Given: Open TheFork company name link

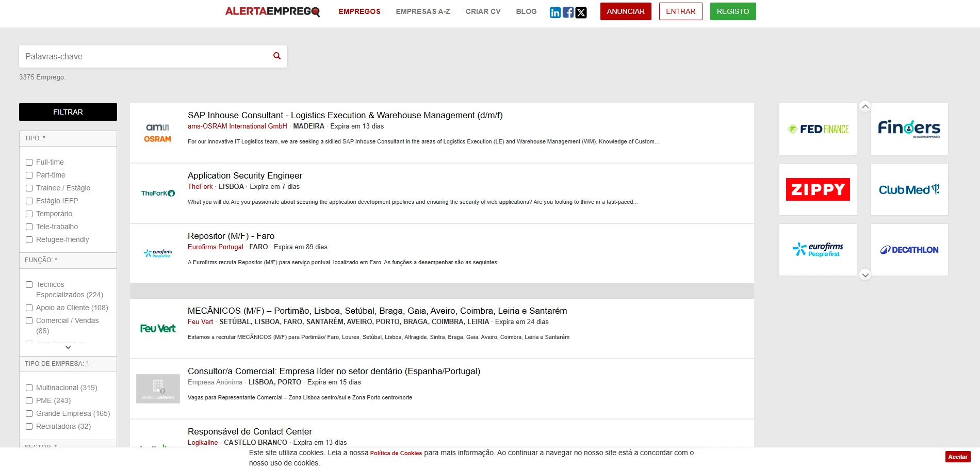Looking at the screenshot, I should [x=200, y=187].
